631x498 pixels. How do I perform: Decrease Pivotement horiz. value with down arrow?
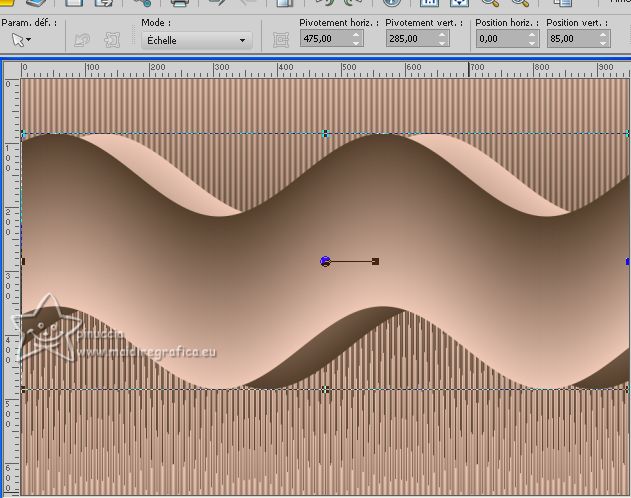tap(356, 44)
